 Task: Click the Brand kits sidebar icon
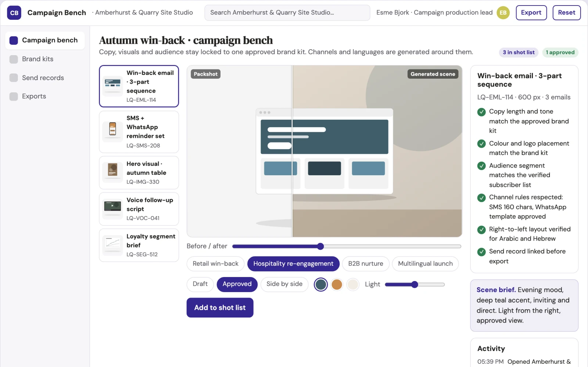14,59
